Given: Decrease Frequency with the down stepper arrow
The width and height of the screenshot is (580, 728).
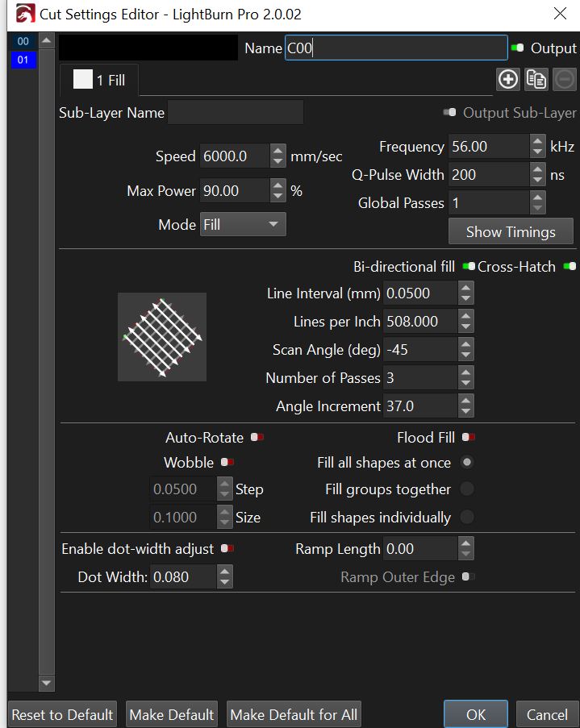Looking at the screenshot, I should tap(538, 152).
